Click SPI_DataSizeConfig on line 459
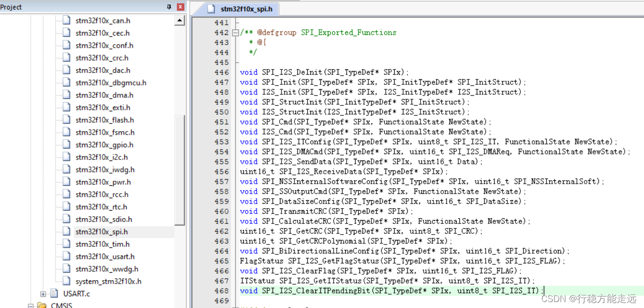 pyautogui.click(x=301, y=202)
